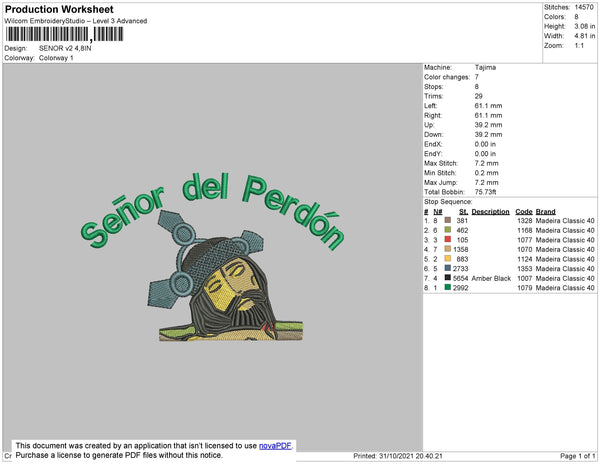This screenshot has width=600, height=464.
Task: Click the yellow swatch for stop 5
Action: tap(447, 259)
